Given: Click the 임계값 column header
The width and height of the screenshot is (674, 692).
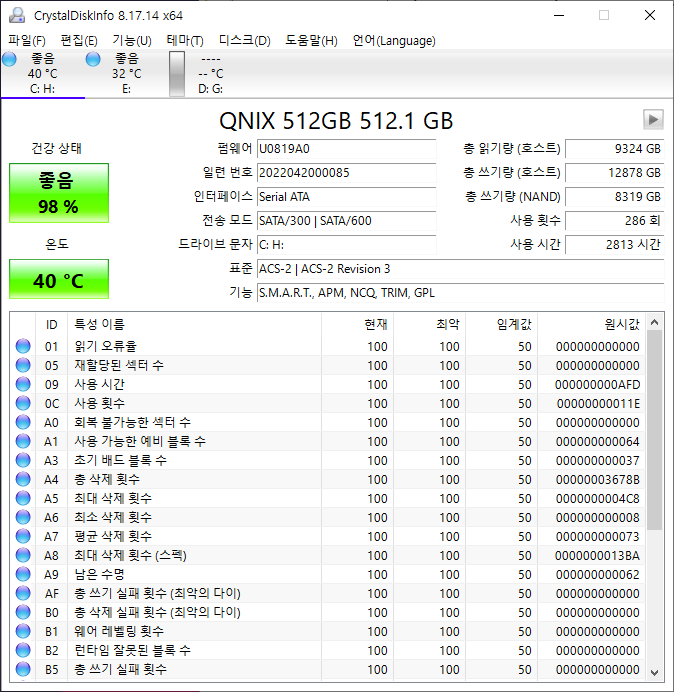Looking at the screenshot, I should click(x=501, y=325).
